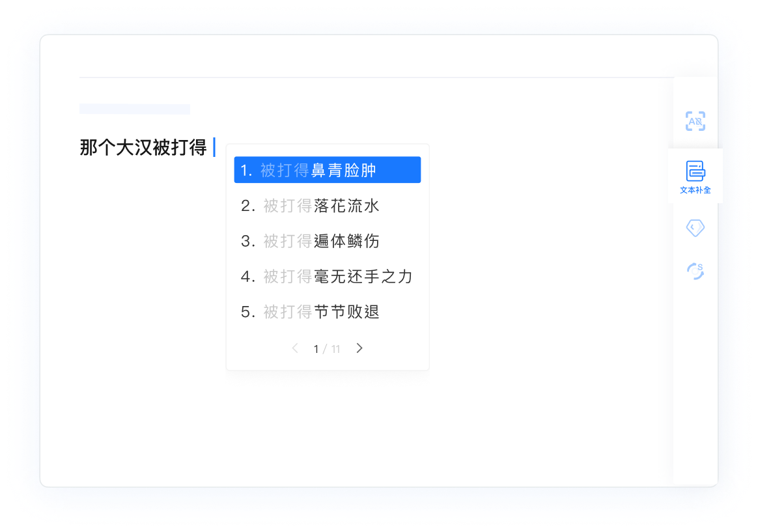Image resolution: width=758 pixels, height=532 pixels.
Task: Pick the 遍体鳞伤 completion option
Action: pos(327,240)
